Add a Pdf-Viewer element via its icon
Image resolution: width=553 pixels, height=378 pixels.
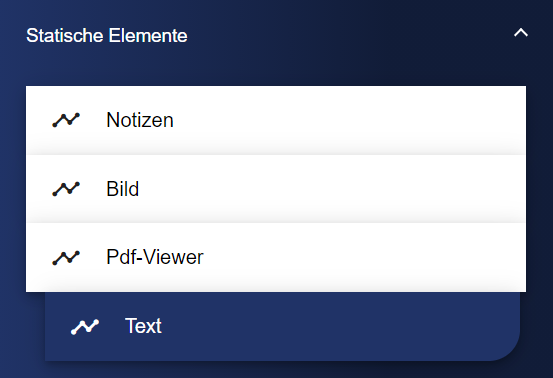pyautogui.click(x=66, y=257)
